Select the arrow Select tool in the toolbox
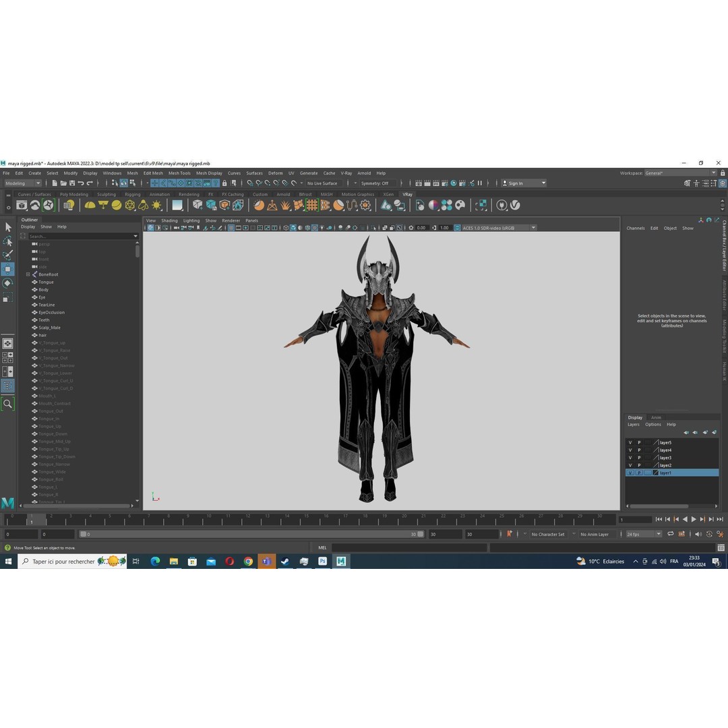Image resolution: width=728 pixels, height=728 pixels. pyautogui.click(x=8, y=227)
